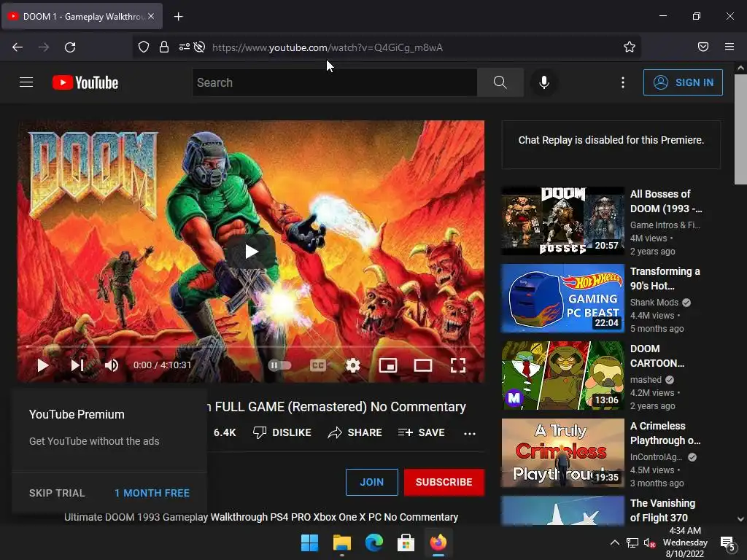Save to Pocket icon
The height and width of the screenshot is (560, 747).
(x=703, y=47)
